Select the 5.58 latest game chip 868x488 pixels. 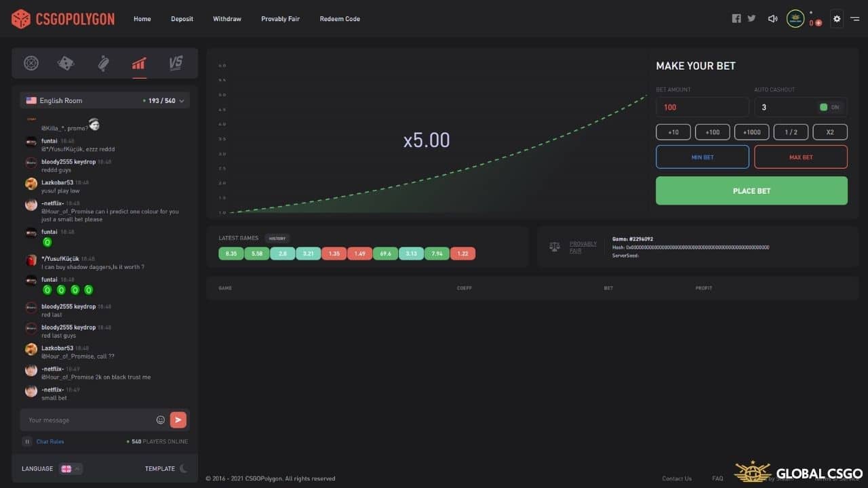[256, 253]
